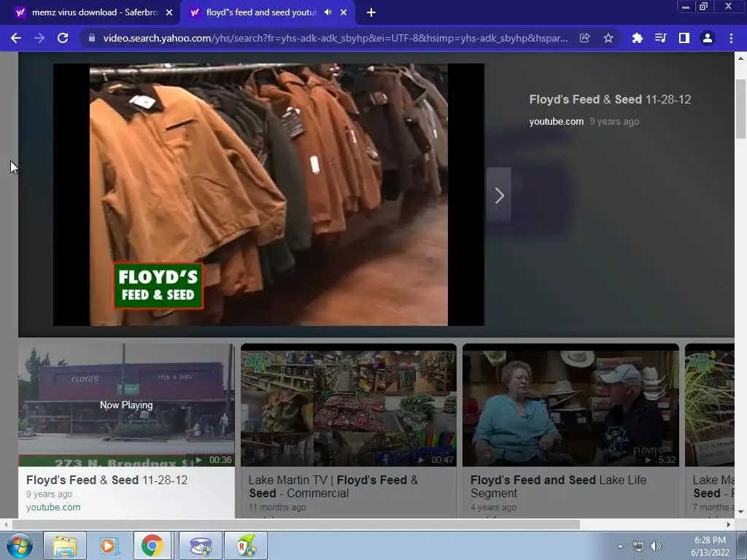Play the Lake Life Segment video thumbnail
Image resolution: width=747 pixels, height=560 pixels.
click(570, 405)
